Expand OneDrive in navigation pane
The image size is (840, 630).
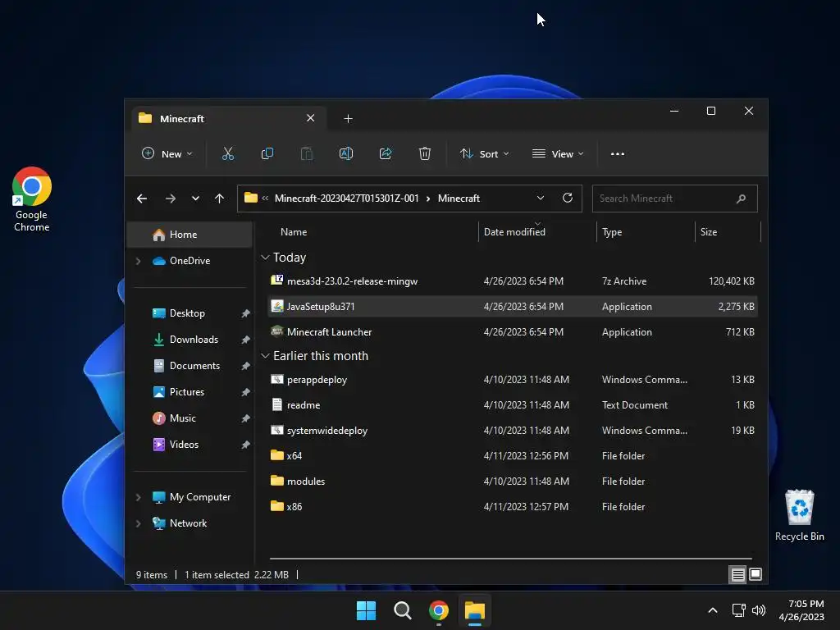click(138, 261)
